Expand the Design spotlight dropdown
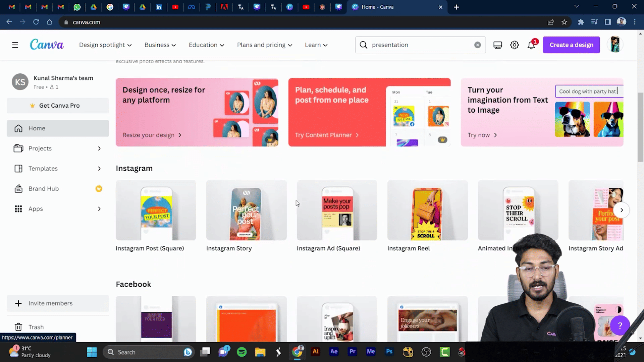Image resolution: width=644 pixels, height=362 pixels. (105, 45)
